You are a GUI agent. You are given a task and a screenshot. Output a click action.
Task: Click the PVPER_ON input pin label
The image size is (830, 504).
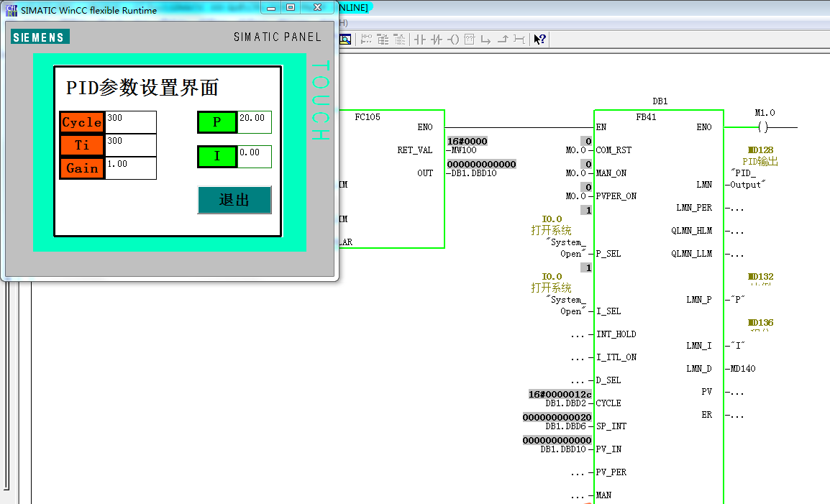(x=616, y=196)
